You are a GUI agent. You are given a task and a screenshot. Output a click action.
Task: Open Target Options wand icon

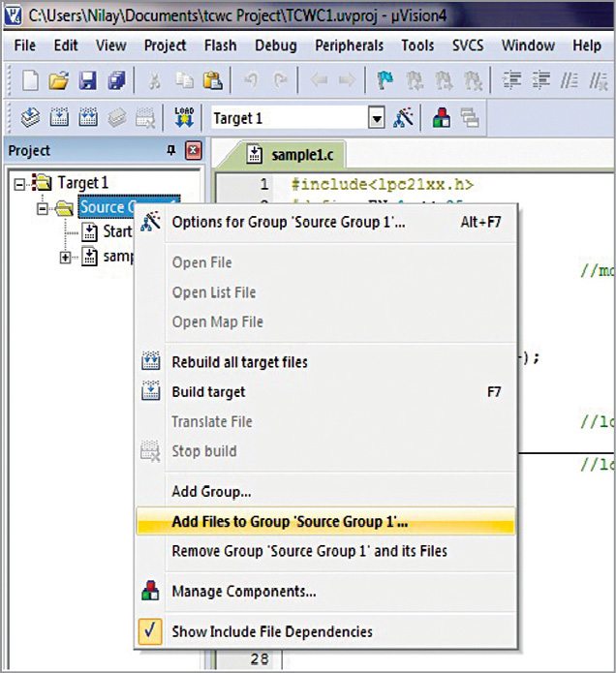[x=406, y=118]
